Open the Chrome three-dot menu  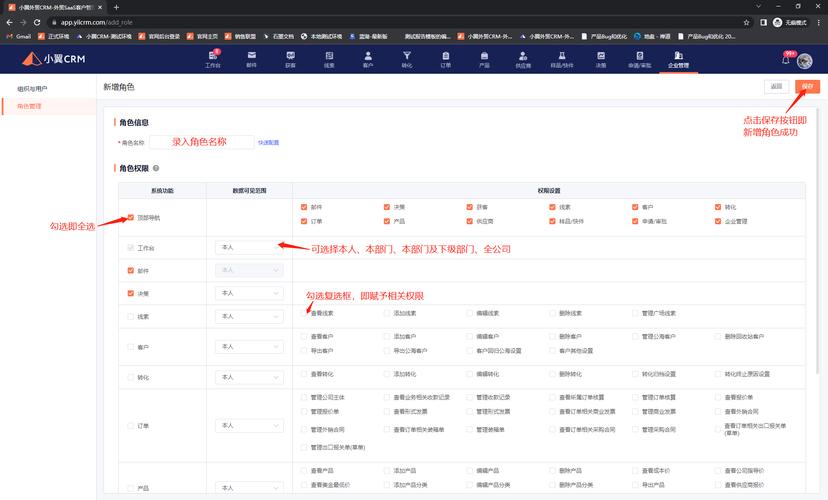tap(819, 22)
